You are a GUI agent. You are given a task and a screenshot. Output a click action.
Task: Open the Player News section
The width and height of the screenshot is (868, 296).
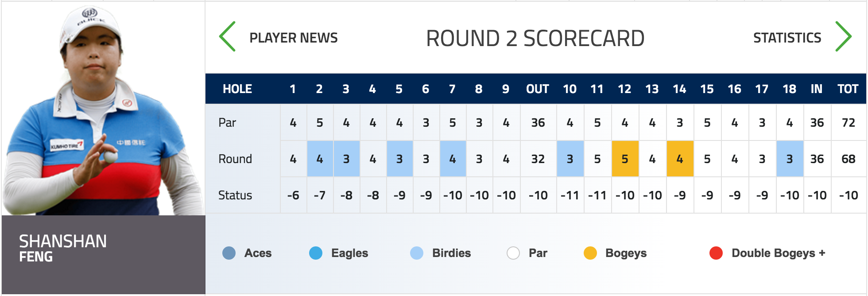pyautogui.click(x=294, y=38)
